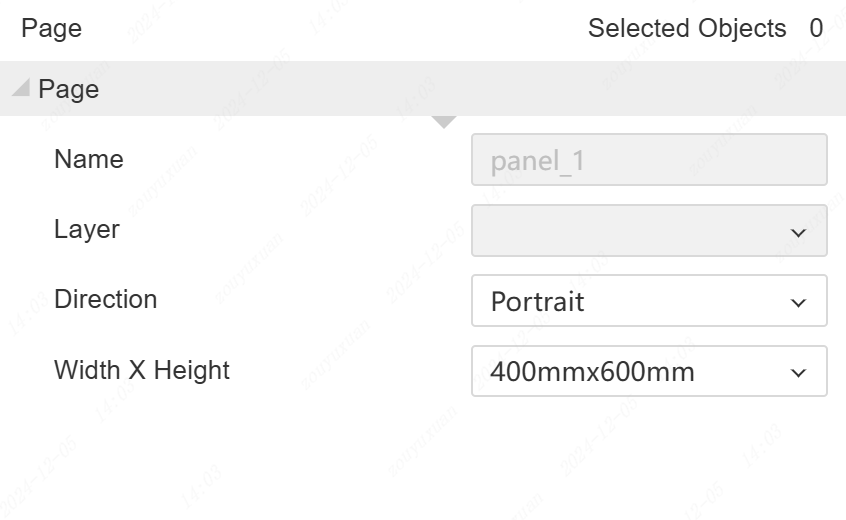Click the Page section header label
This screenshot has height=520, width=846.
point(68,89)
